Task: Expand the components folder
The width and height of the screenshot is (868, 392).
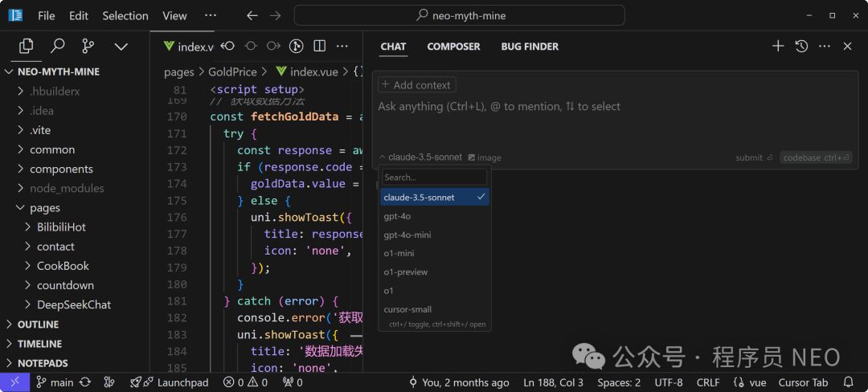Action: [x=61, y=169]
